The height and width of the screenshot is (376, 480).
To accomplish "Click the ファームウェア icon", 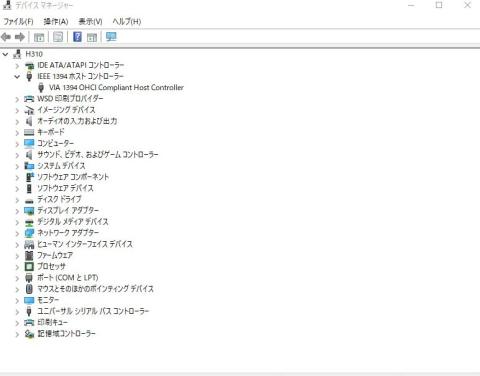I will point(29,255).
